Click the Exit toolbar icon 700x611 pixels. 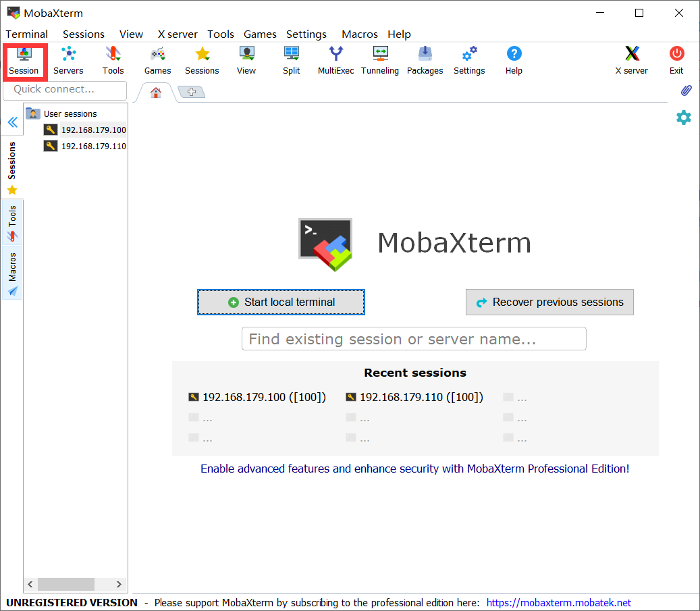point(676,61)
